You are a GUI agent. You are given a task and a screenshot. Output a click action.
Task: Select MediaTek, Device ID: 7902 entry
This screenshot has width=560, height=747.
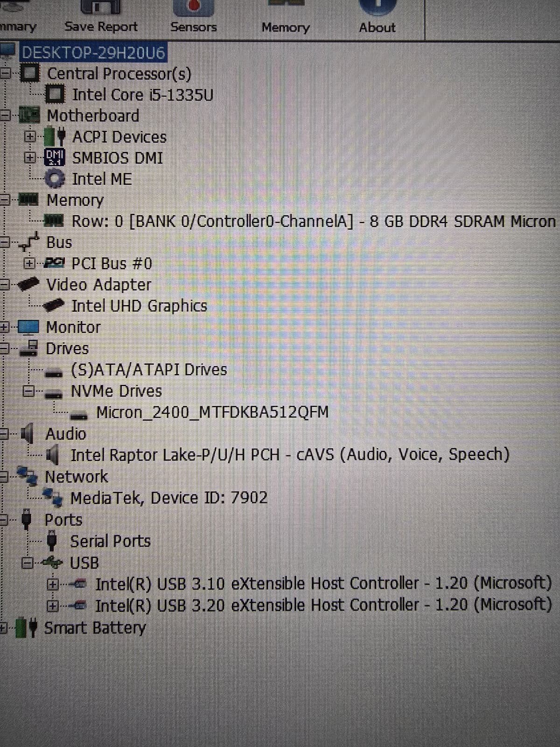click(x=169, y=498)
